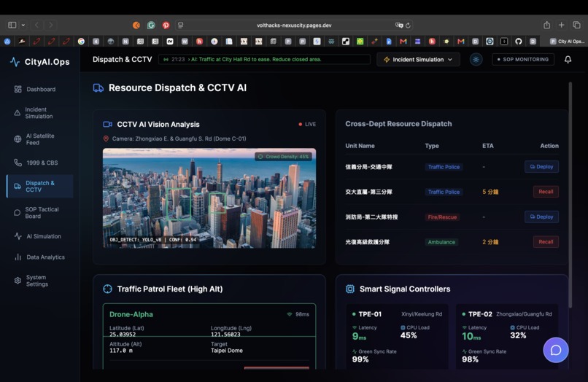This screenshot has width=588, height=382.
Task: Click the CCTV video camera icon
Action: pyautogui.click(x=107, y=124)
